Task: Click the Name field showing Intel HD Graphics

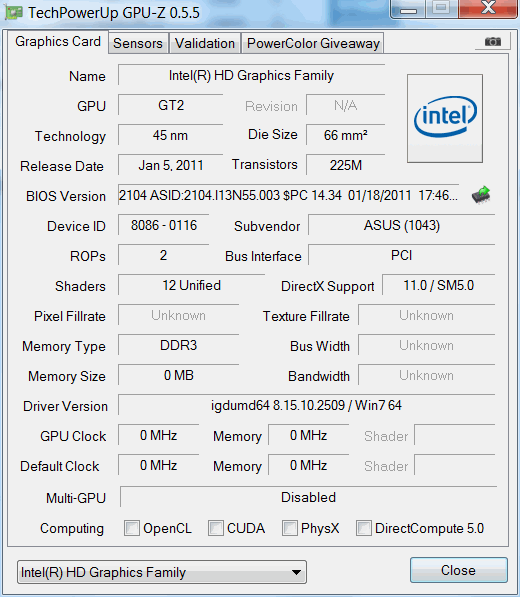Action: point(251,75)
